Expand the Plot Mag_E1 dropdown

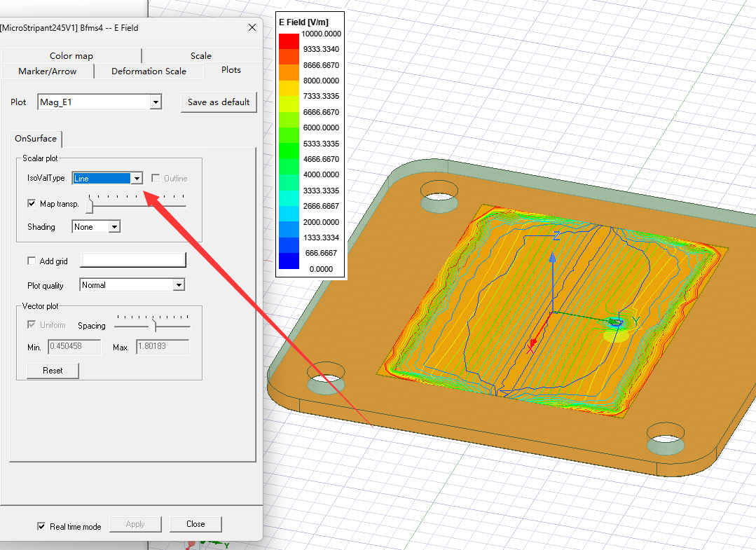[156, 102]
